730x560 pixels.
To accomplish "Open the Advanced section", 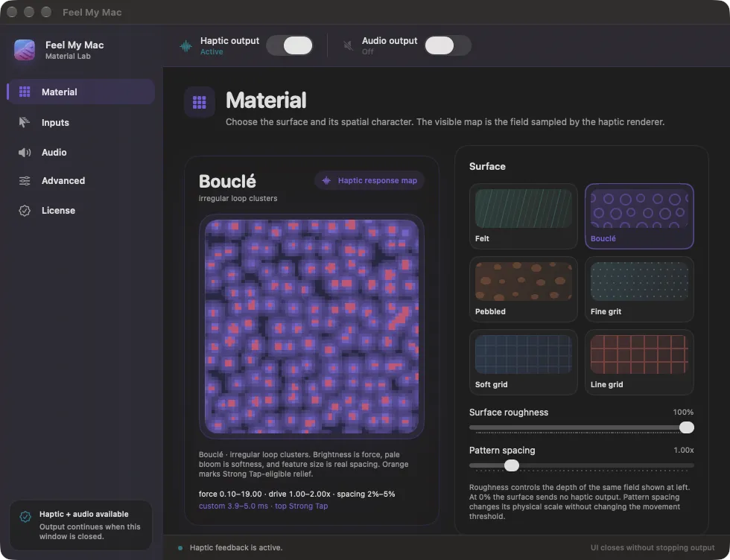I will tap(81, 181).
